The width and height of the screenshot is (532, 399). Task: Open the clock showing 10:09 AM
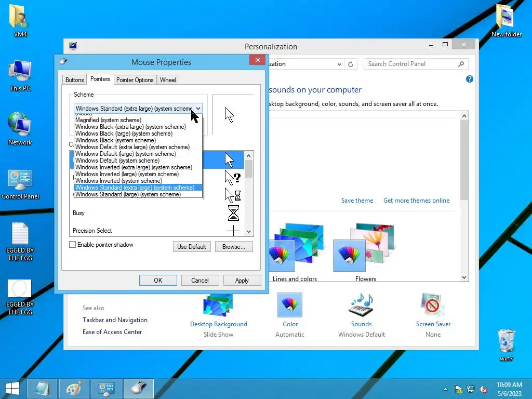(x=509, y=389)
